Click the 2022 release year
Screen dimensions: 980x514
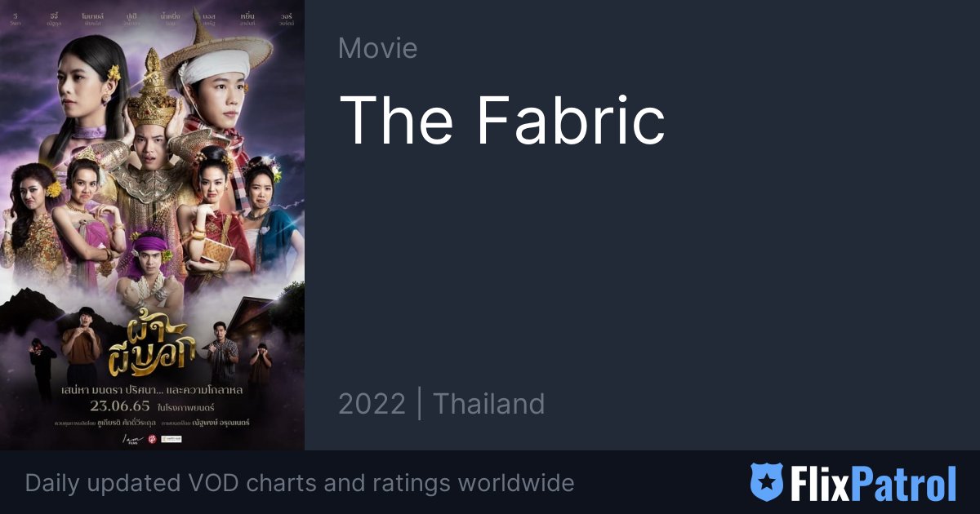coord(372,404)
